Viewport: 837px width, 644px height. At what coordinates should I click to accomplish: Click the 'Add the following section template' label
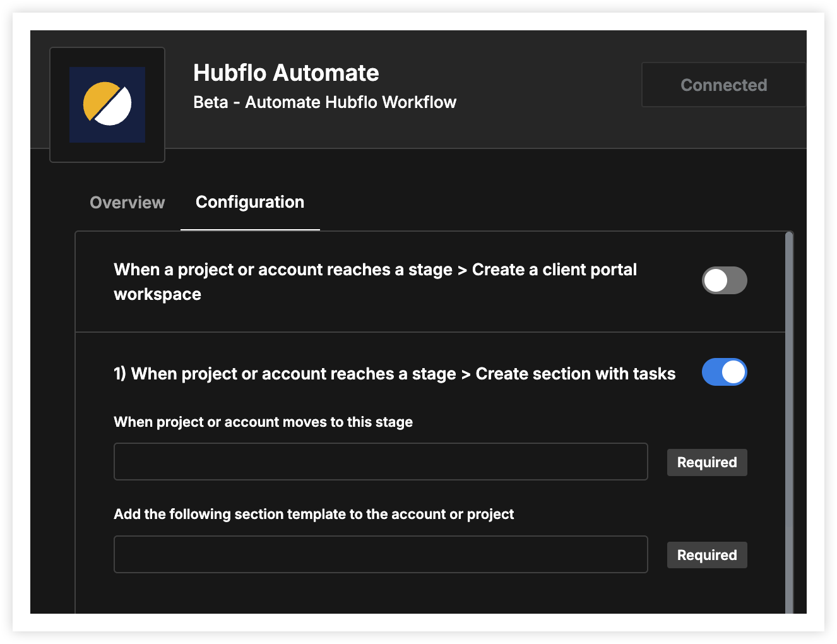tap(314, 514)
